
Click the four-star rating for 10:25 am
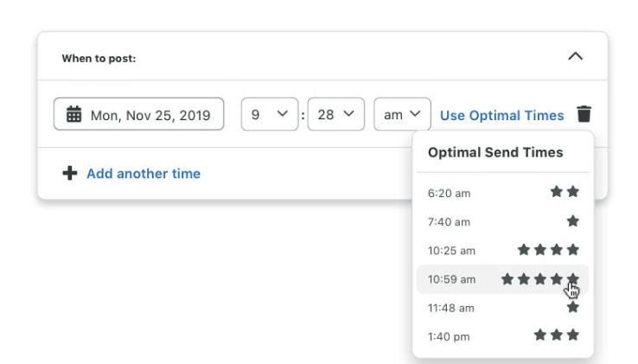tap(548, 250)
